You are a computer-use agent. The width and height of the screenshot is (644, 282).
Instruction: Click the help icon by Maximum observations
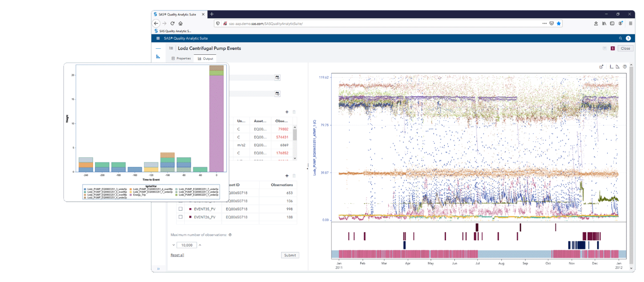(230, 235)
